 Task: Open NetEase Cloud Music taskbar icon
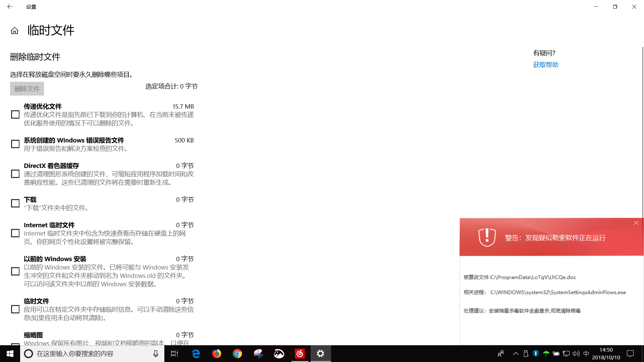coord(300,354)
